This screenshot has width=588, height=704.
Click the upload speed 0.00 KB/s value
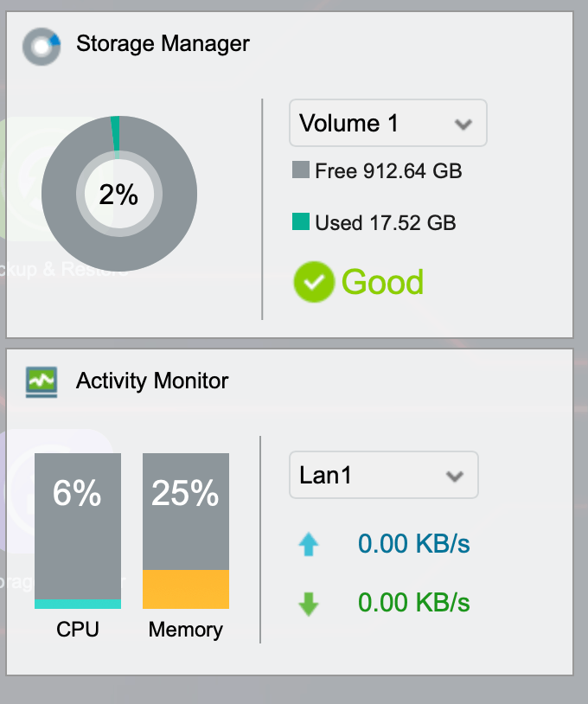414,544
